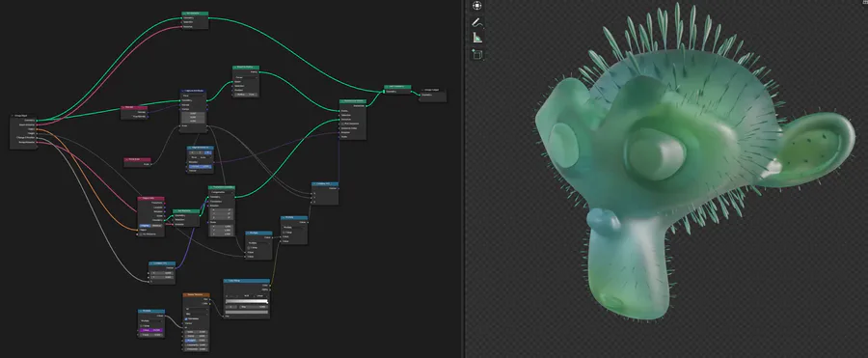Toggle Pick Instance checkbox in Instance on Points

tap(342, 123)
